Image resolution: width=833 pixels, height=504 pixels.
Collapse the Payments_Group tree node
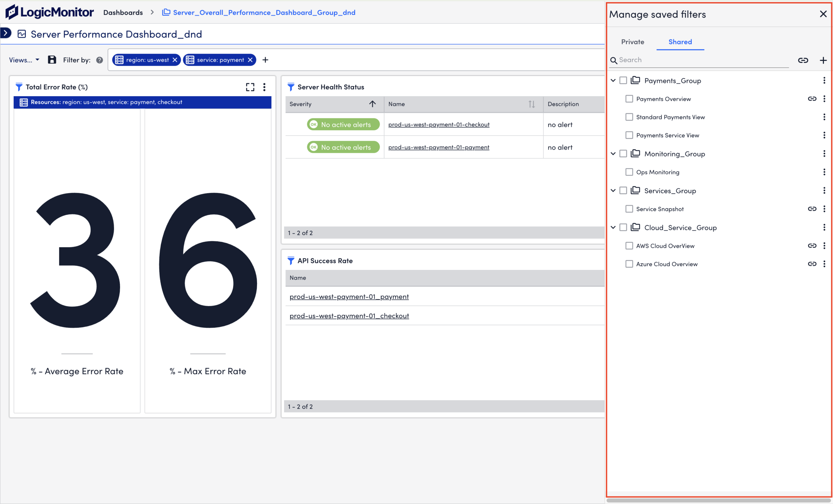pos(613,80)
